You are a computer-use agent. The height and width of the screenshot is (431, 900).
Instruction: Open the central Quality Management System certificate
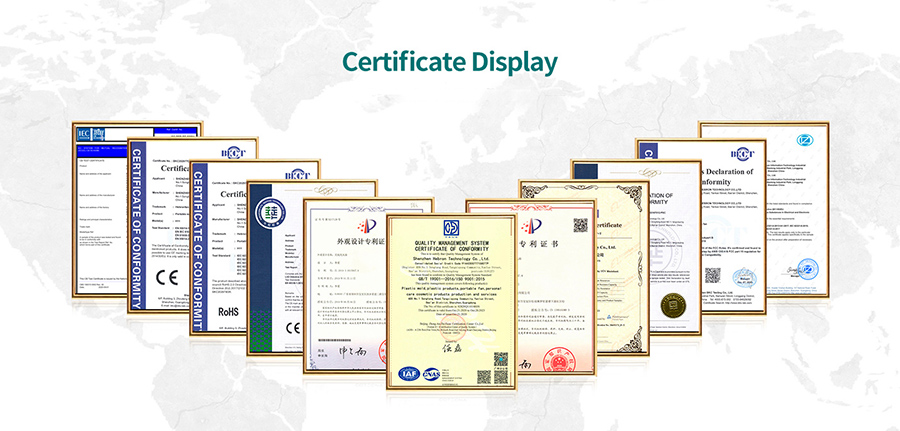(x=451, y=302)
